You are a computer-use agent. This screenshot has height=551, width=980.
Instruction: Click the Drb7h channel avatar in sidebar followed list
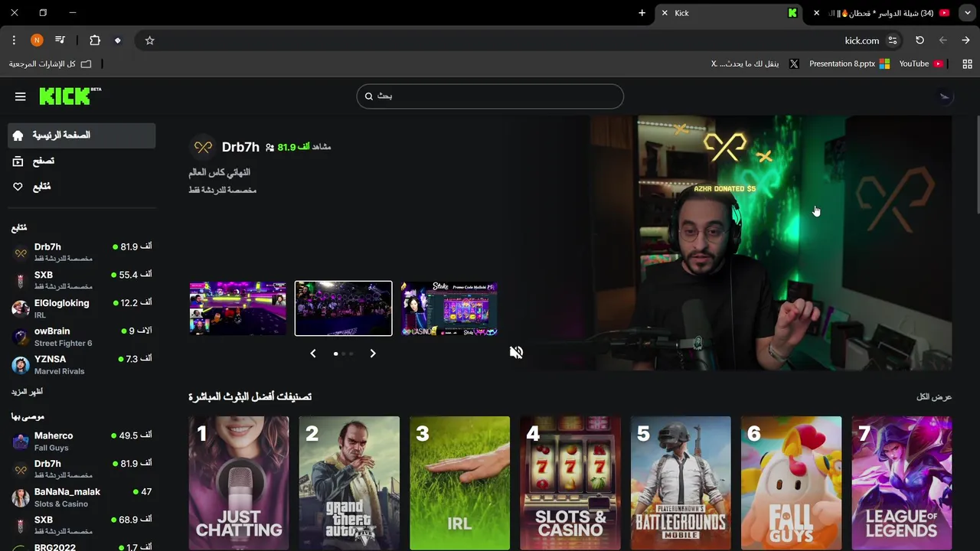pos(21,253)
